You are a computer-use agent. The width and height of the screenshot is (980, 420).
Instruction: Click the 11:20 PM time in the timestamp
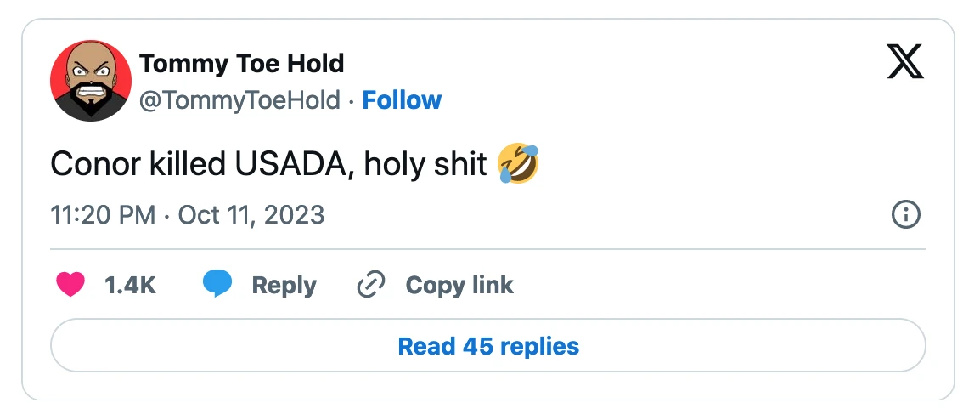click(103, 214)
